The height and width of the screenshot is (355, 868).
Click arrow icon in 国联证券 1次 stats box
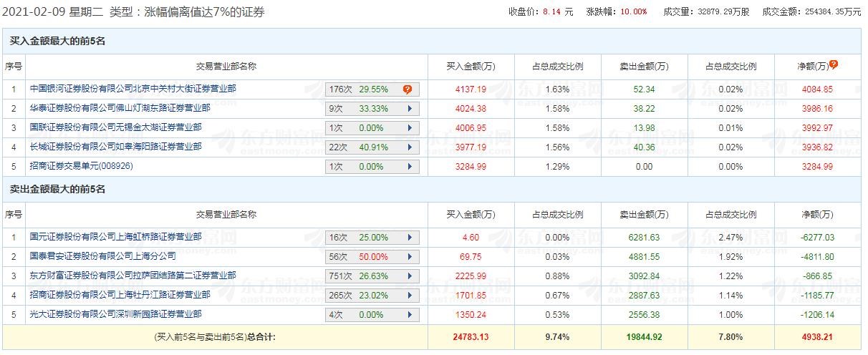(x=410, y=128)
